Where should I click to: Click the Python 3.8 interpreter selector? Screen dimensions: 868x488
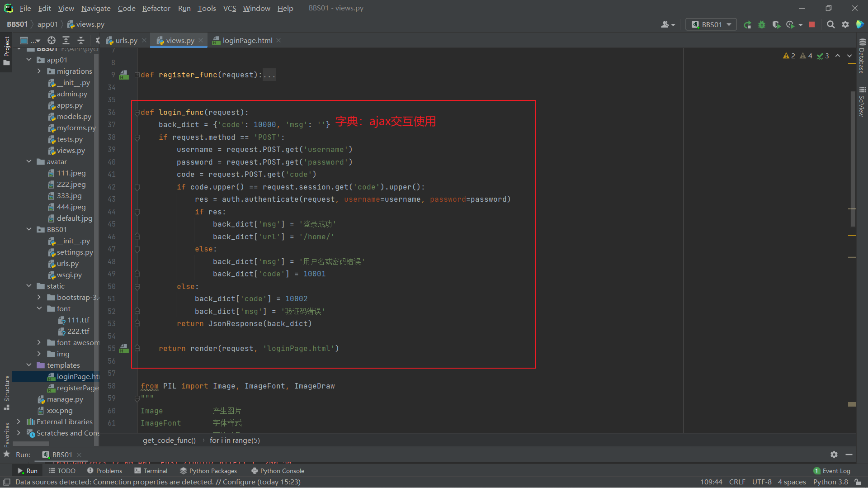[830, 482]
